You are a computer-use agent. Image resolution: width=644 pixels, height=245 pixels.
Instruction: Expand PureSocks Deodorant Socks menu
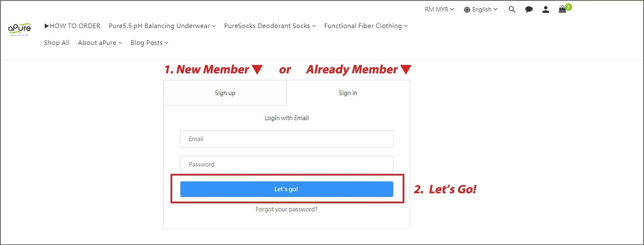click(x=270, y=26)
